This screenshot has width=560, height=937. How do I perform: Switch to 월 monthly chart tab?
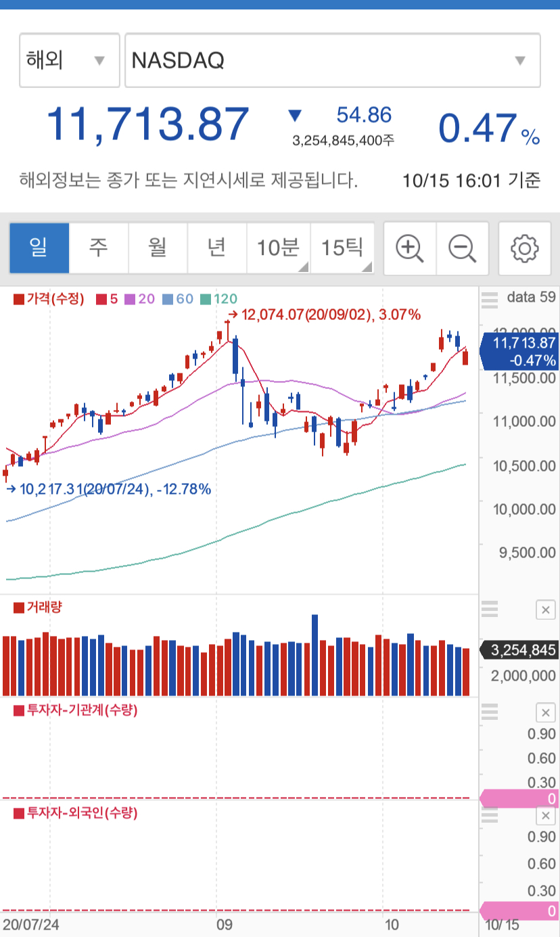click(x=158, y=248)
